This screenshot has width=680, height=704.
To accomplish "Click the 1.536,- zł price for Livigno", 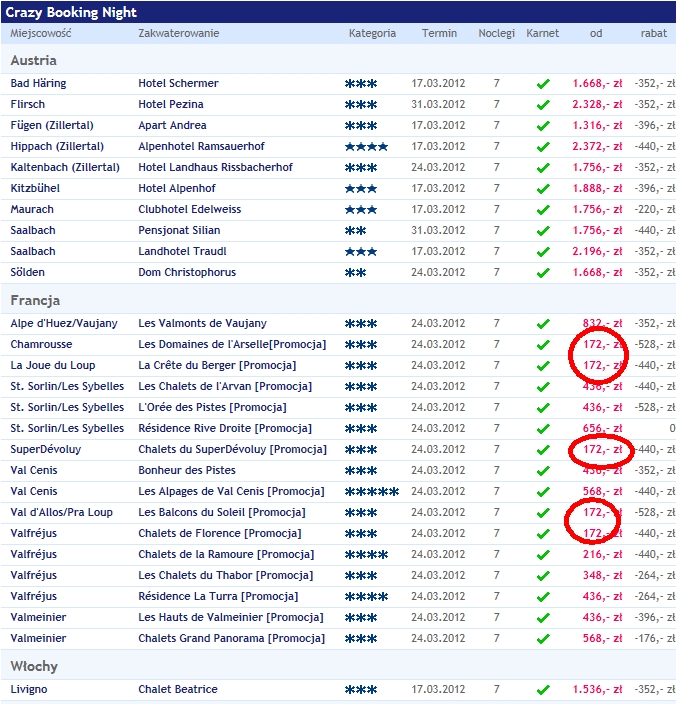I will 597,689.
